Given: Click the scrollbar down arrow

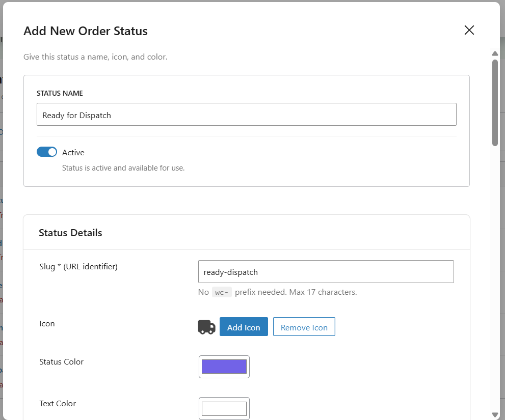Looking at the screenshot, I should (494, 414).
